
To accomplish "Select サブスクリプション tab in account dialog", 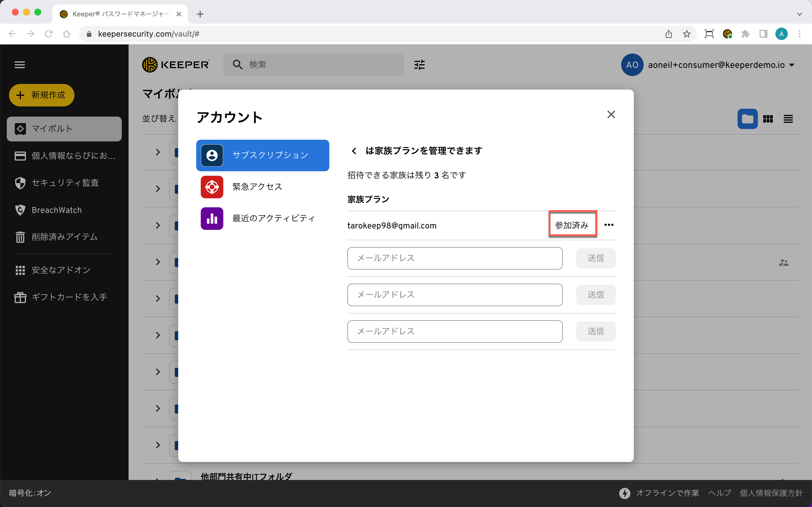I will click(x=262, y=155).
